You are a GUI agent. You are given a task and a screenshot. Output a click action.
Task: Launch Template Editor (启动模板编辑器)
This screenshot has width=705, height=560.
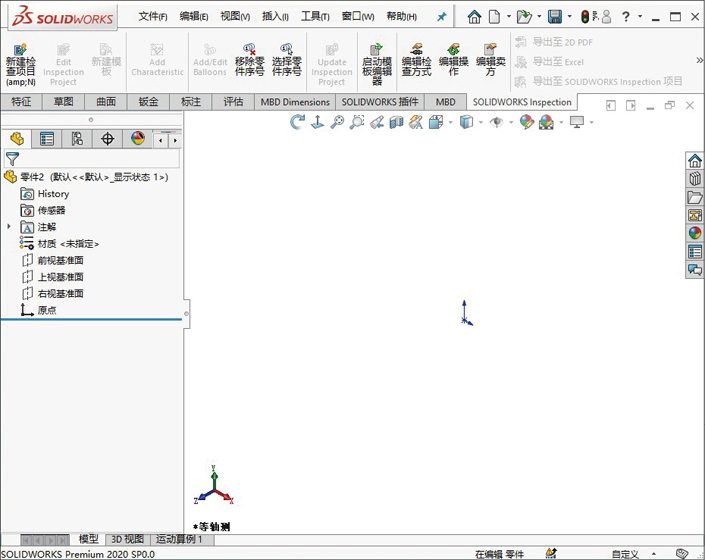pos(377,64)
